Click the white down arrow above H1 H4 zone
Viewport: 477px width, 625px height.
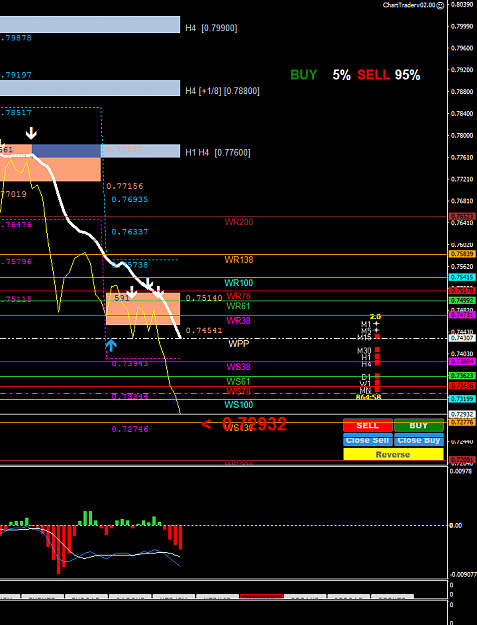pyautogui.click(x=31, y=133)
